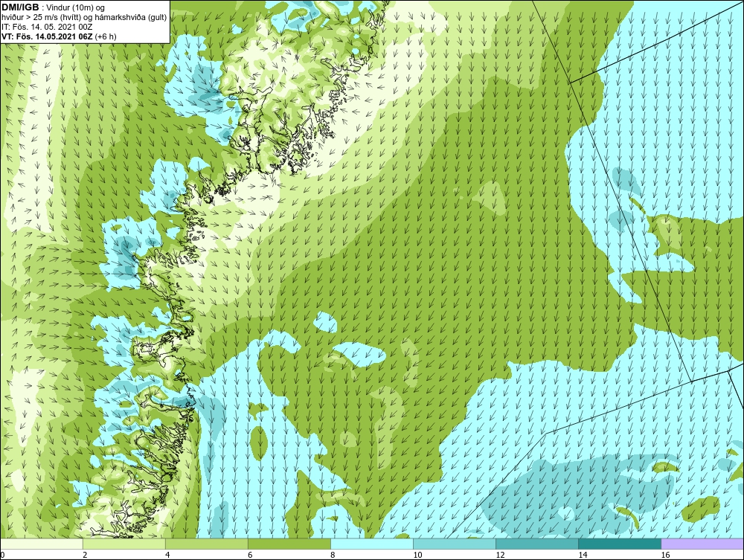Click the 2–4 m/s light green legend swatch
This screenshot has height=560, width=744.
pos(124,544)
